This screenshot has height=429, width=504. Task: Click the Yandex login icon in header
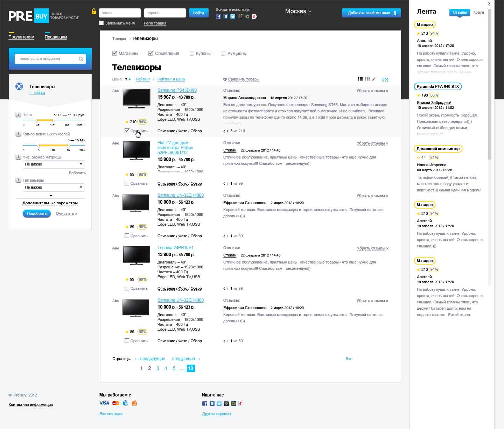[x=254, y=16]
